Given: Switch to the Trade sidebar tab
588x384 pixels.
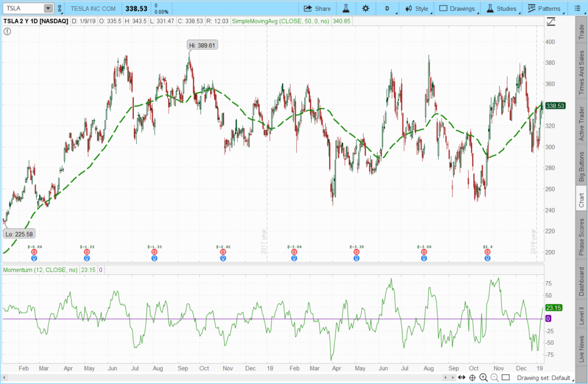Looking at the screenshot, I should coord(582,32).
